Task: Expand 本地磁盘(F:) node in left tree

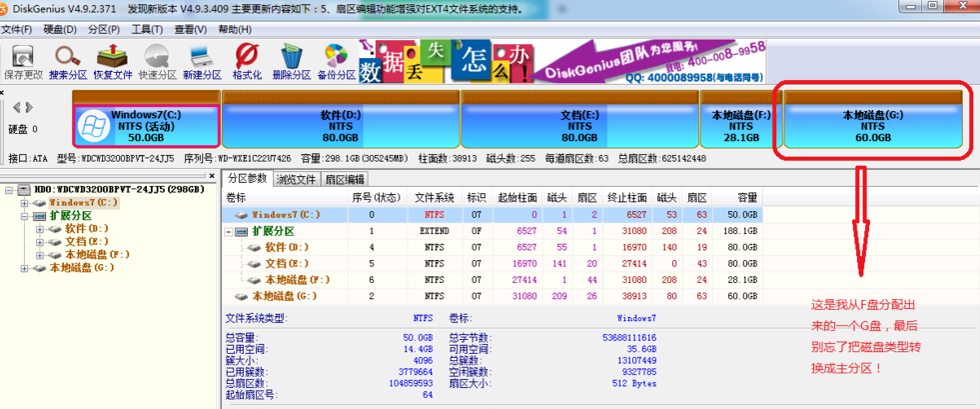Action: (x=40, y=255)
